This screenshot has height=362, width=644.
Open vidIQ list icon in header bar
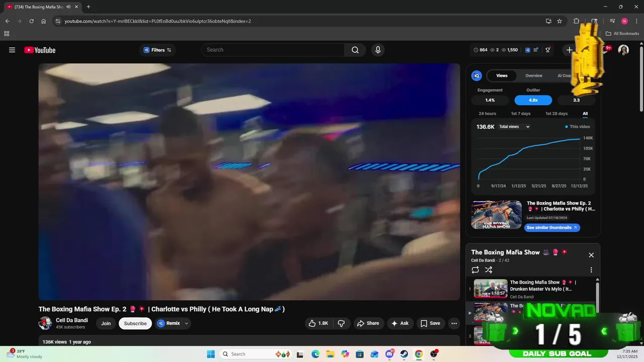pos(536,50)
